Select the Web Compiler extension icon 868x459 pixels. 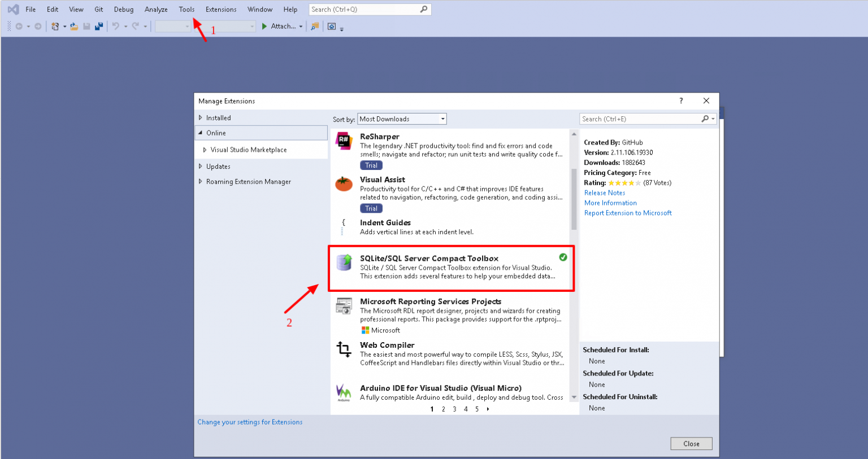coord(345,349)
